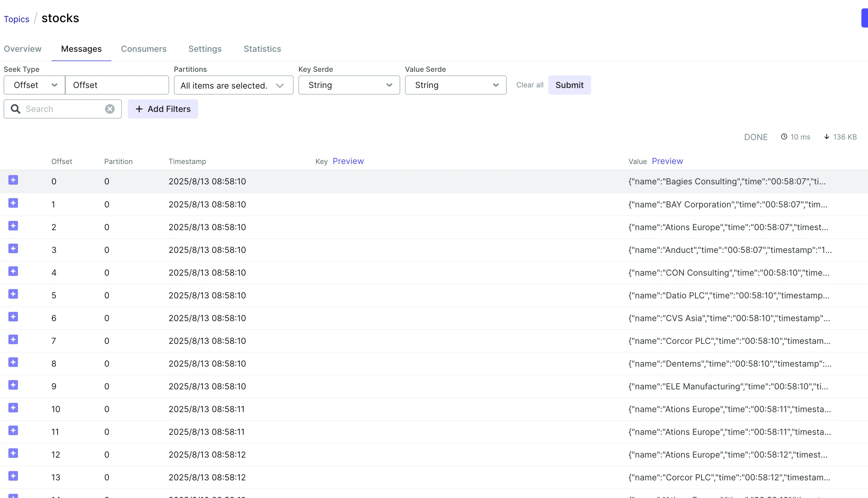Switch to the Consumers tab
The width and height of the screenshot is (868, 498).
(144, 49)
